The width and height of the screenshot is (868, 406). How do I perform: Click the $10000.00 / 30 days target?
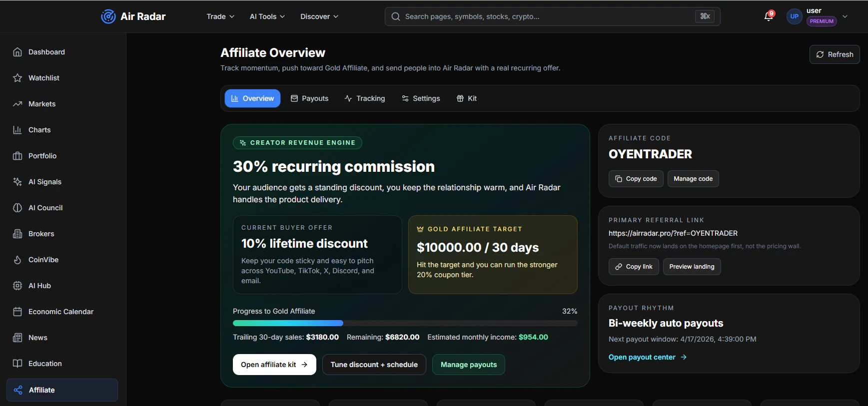[478, 248]
